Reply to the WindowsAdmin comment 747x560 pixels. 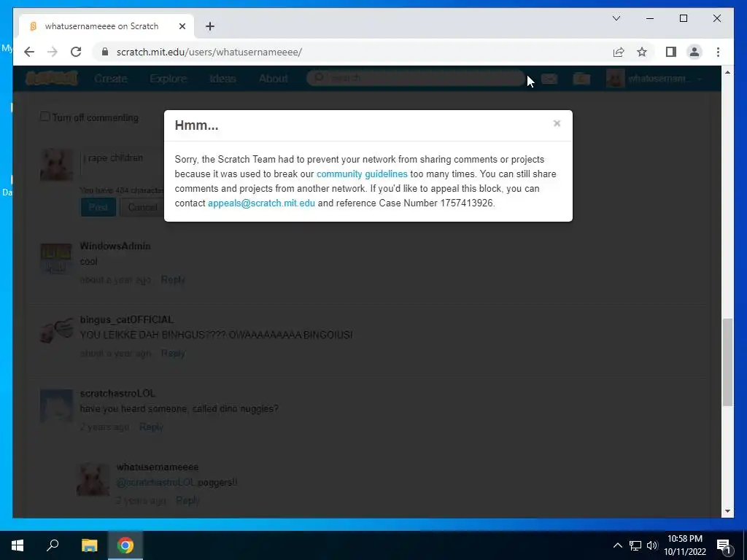173,279
